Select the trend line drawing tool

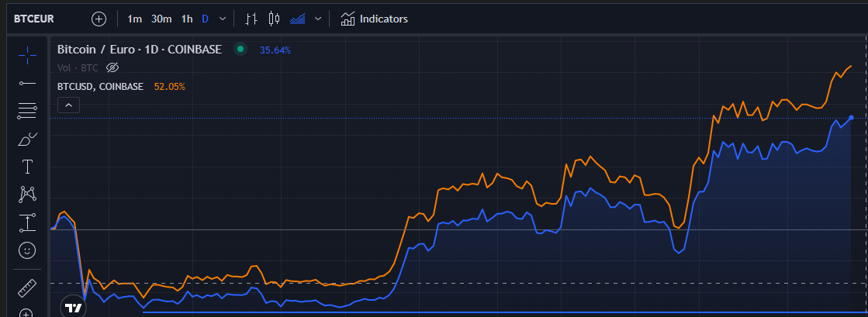pyautogui.click(x=27, y=82)
